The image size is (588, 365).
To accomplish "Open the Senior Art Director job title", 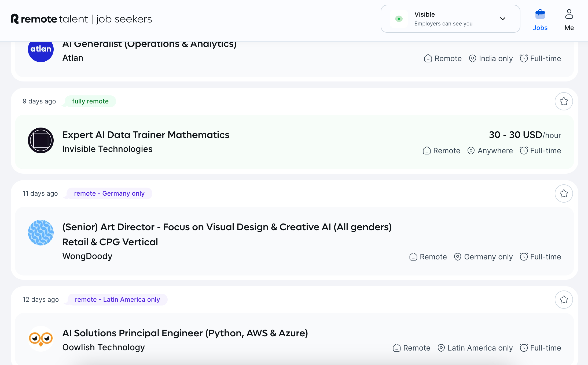I will 227,234.
